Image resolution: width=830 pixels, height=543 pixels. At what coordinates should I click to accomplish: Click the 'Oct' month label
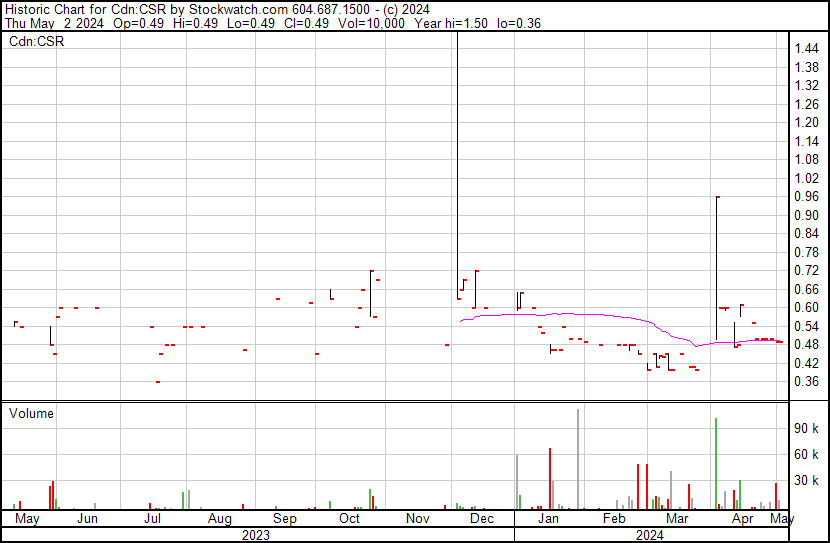[349, 519]
